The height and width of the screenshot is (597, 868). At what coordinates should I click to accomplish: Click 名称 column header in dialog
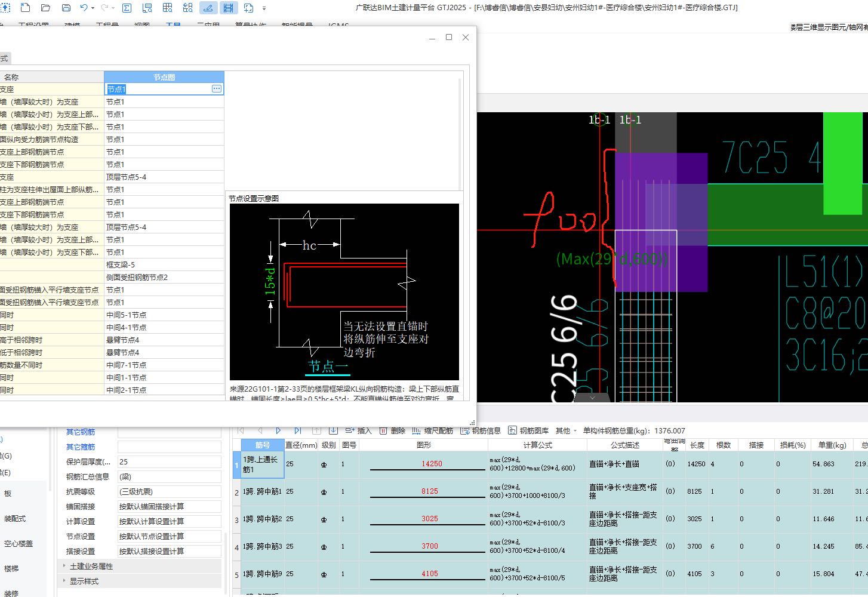(52, 77)
